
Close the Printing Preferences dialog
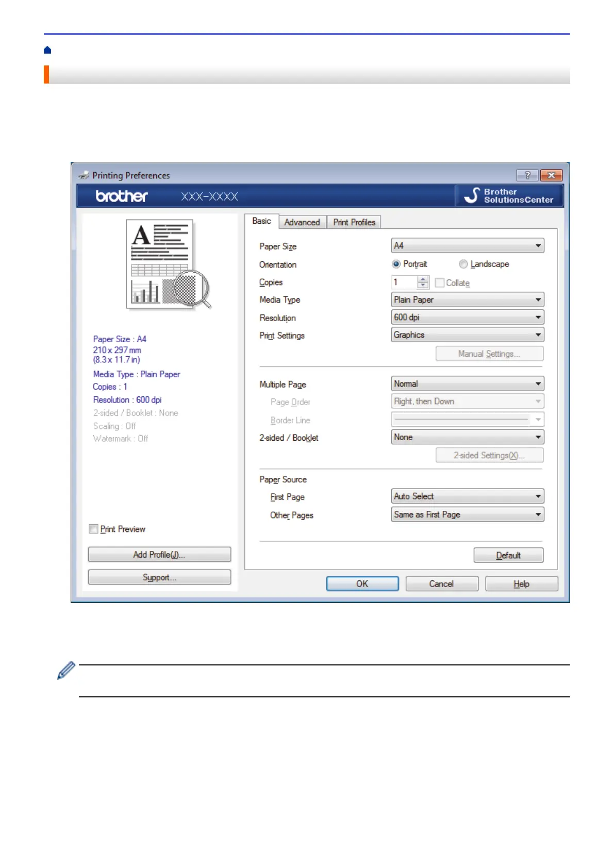551,175
